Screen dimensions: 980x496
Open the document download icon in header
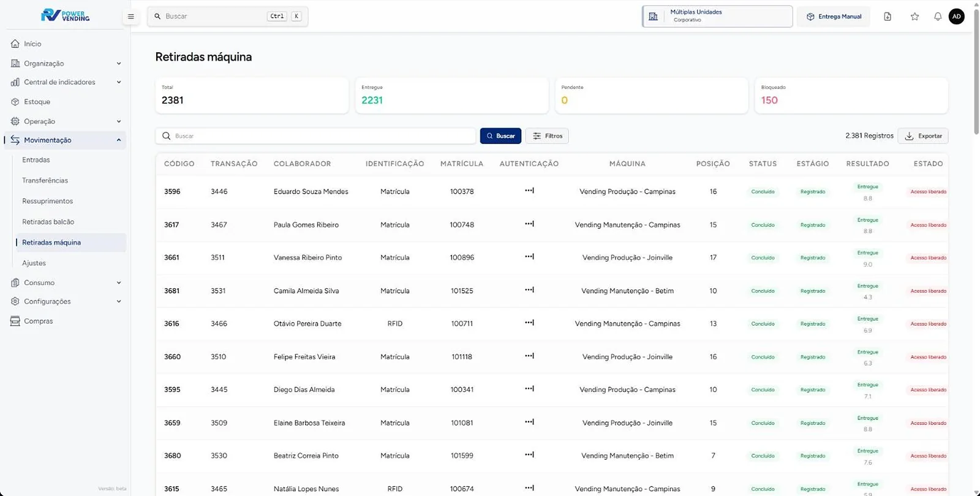pos(888,17)
